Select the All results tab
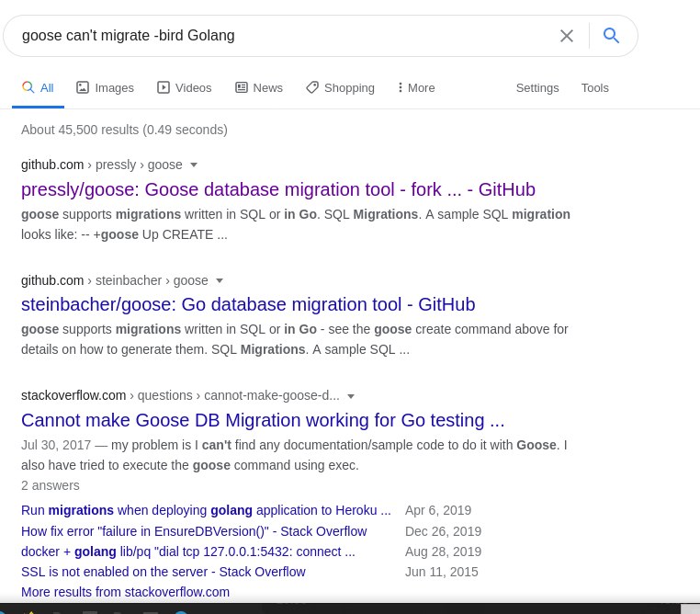 tap(38, 87)
